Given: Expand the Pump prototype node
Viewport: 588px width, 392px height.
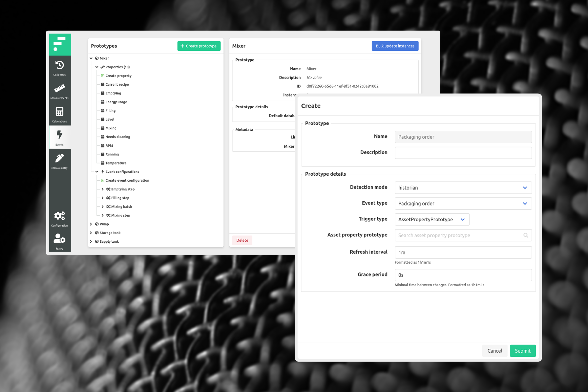Looking at the screenshot, I should [x=91, y=224].
